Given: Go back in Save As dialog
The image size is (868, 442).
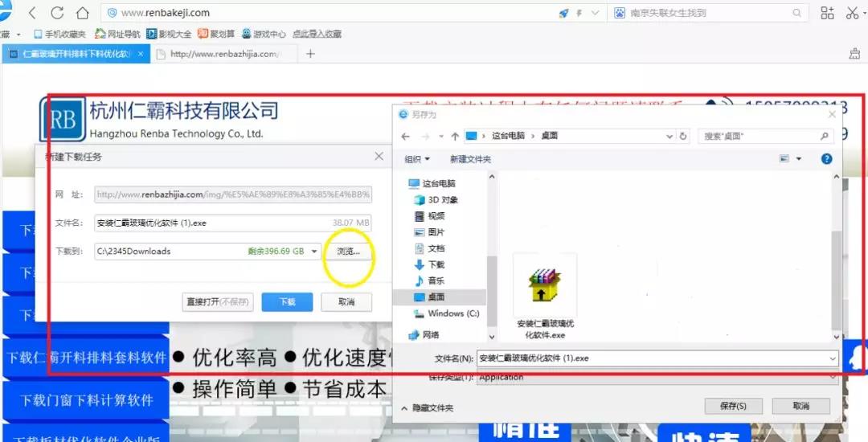Looking at the screenshot, I should pos(406,136).
